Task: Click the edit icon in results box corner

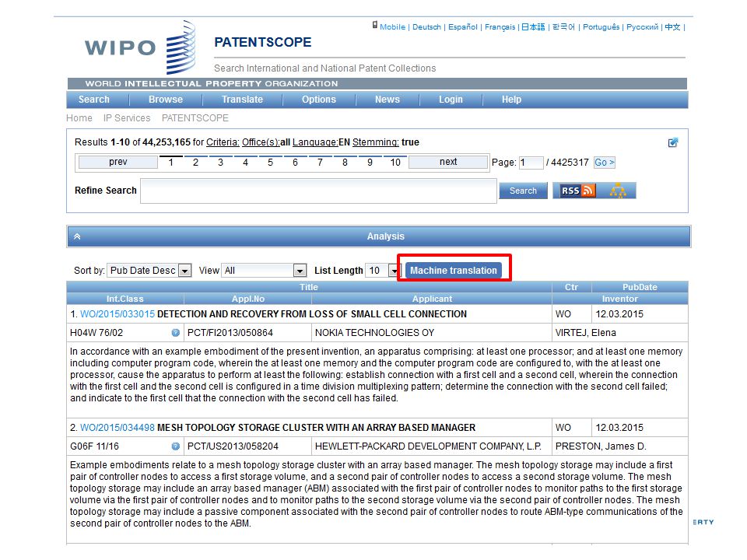Action: pos(672,142)
